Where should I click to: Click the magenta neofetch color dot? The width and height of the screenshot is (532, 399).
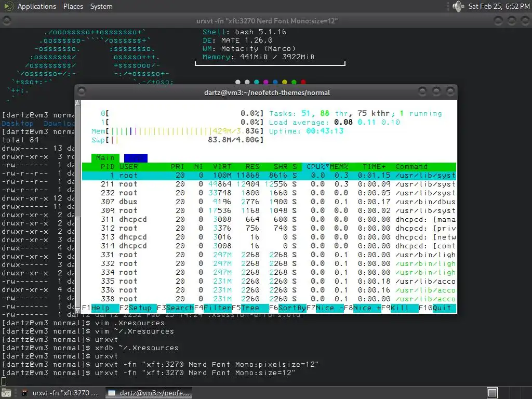pos(265,82)
